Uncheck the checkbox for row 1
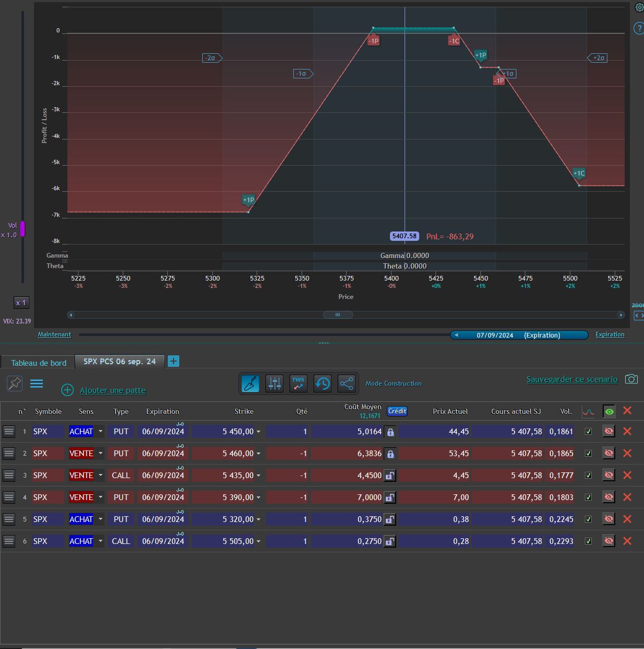644x649 pixels. click(x=589, y=432)
